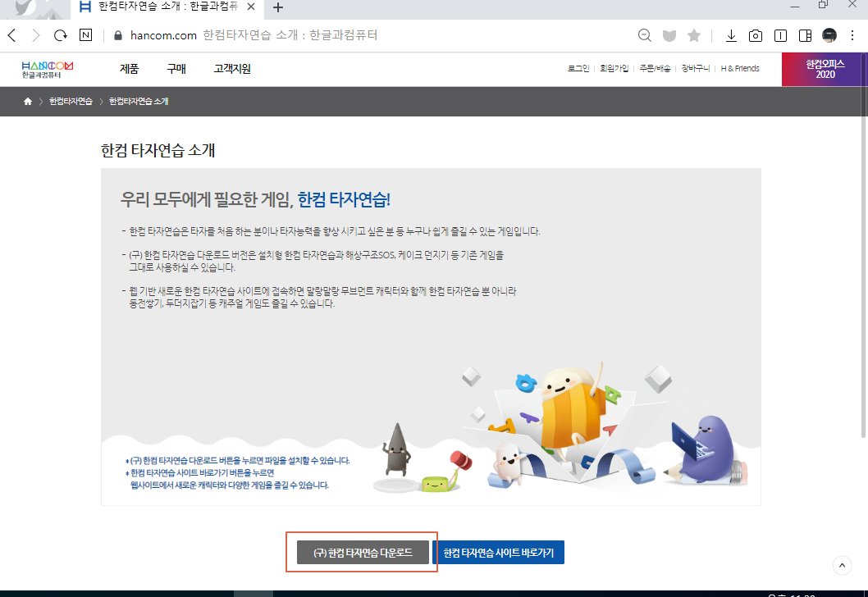Screen dimensions: 868x597
Task: Click the hancom.com address bar field
Action: (x=365, y=35)
